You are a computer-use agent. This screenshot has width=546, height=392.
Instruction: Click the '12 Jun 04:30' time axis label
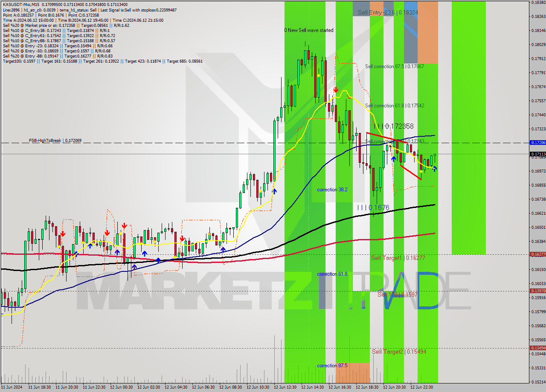[x=176, y=388]
